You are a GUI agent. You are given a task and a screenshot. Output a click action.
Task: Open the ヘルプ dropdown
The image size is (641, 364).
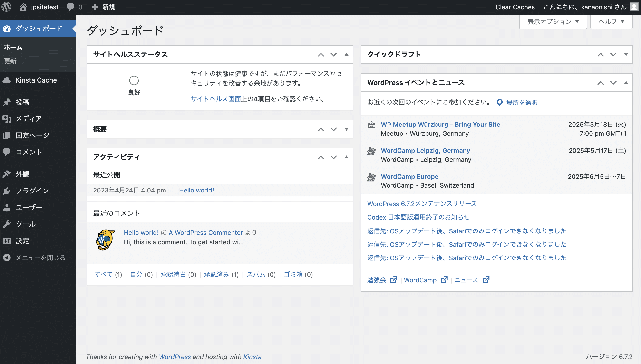point(611,21)
